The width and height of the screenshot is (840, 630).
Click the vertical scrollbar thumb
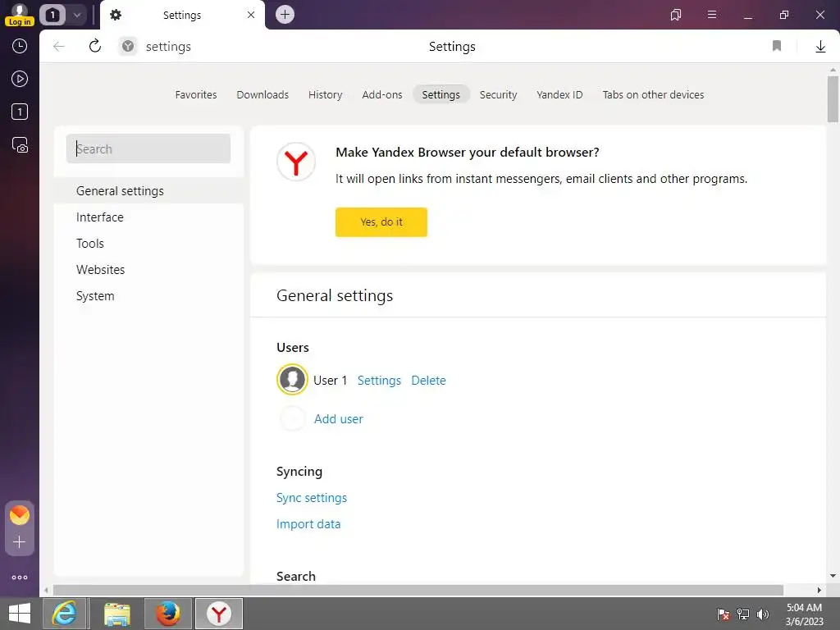point(833,99)
